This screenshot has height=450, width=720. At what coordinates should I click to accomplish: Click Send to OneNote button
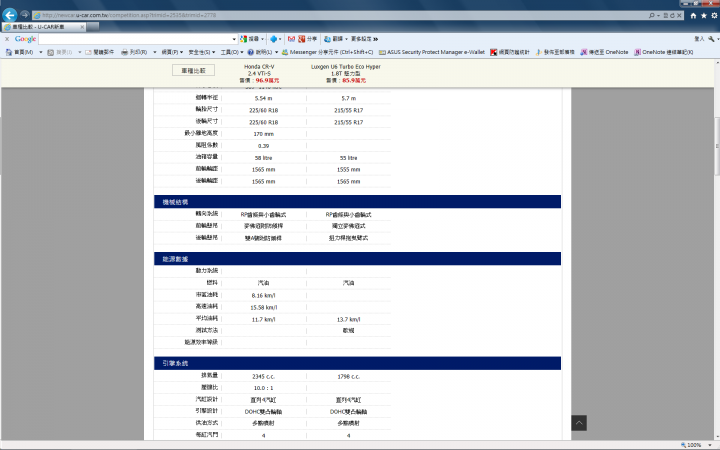604,52
